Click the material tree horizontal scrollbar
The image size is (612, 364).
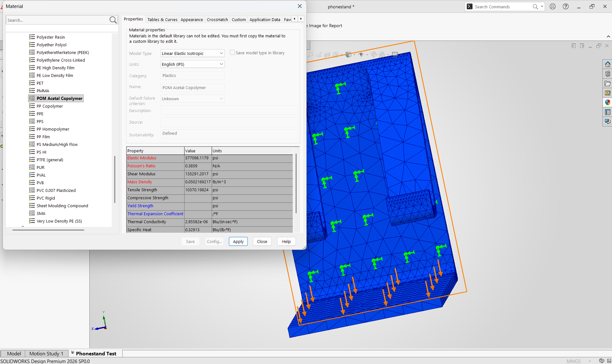48,230
